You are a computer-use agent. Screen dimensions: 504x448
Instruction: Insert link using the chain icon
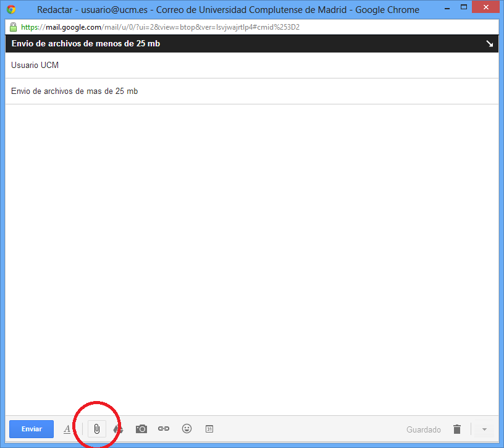[164, 428]
